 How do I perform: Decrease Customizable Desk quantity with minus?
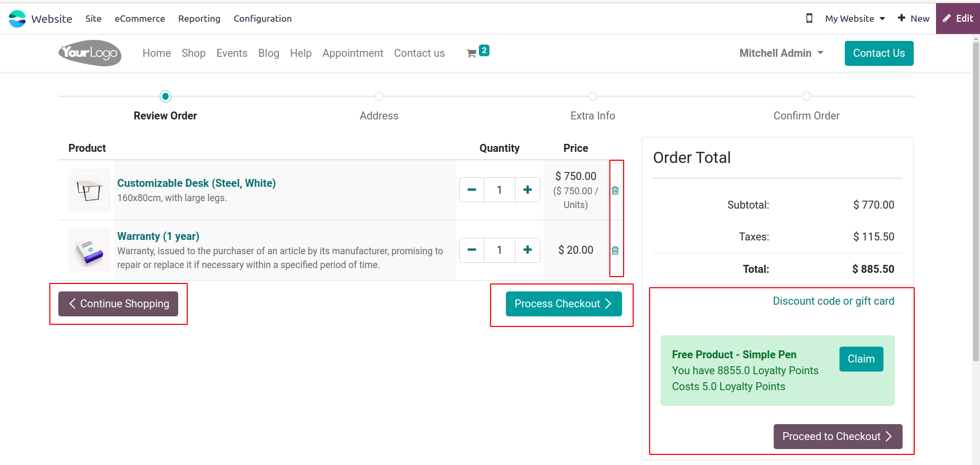click(x=472, y=190)
